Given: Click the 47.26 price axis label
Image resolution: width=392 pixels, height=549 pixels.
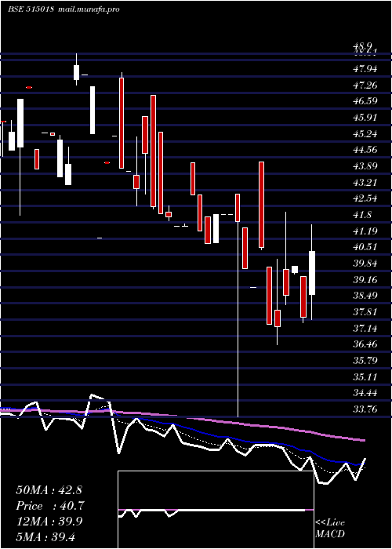Looking at the screenshot, I should point(365,85).
